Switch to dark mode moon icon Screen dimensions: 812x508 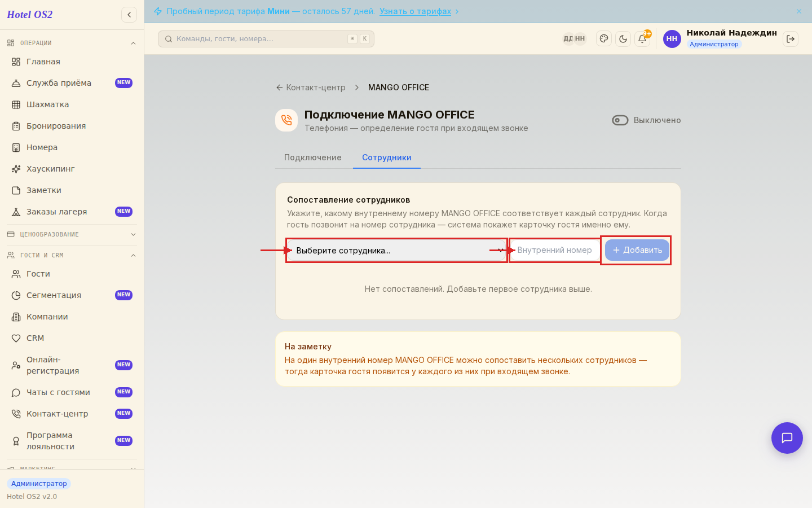[x=623, y=39]
